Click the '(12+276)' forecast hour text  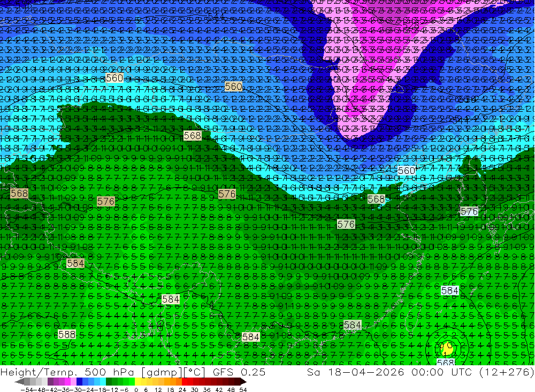[506, 372]
